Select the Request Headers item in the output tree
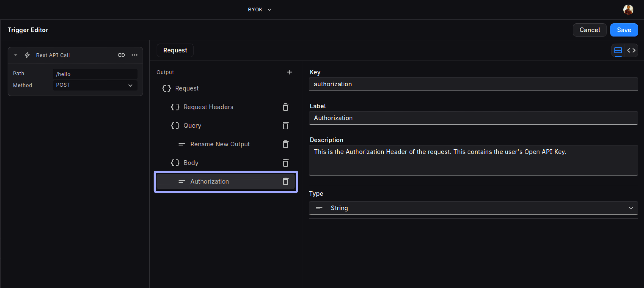The image size is (644, 288). (x=208, y=107)
